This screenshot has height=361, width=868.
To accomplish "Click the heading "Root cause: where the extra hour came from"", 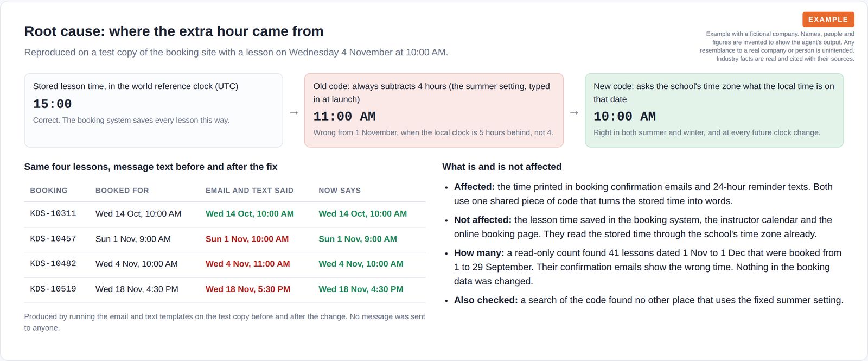I will [174, 31].
